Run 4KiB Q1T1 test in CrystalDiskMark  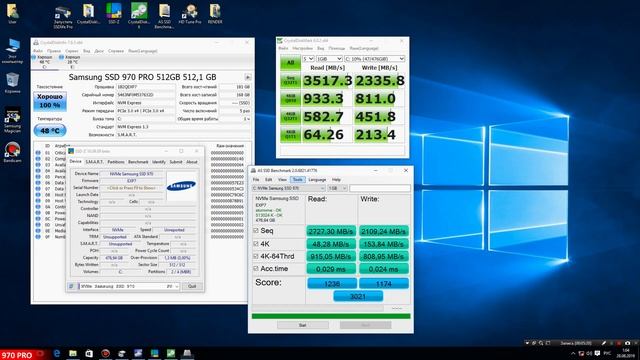290,134
